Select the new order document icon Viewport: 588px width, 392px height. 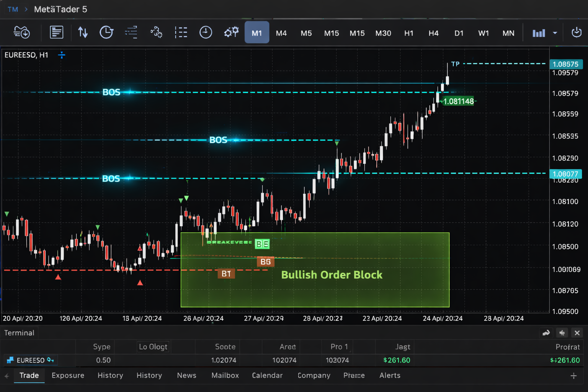(56, 32)
